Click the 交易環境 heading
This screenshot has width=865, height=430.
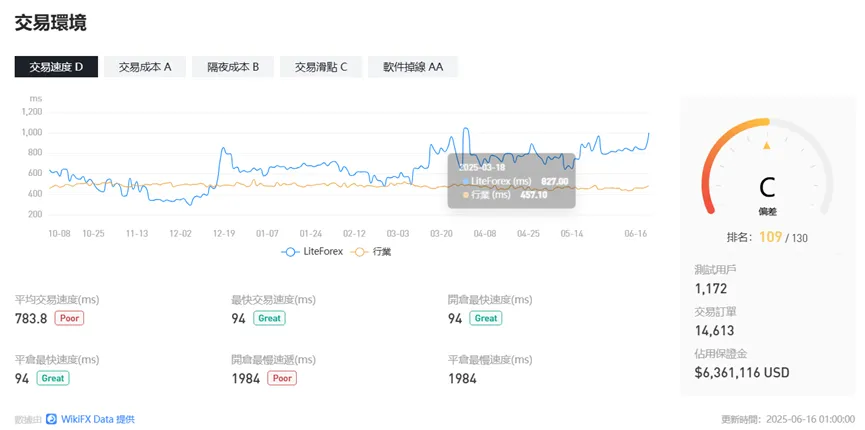point(50,23)
